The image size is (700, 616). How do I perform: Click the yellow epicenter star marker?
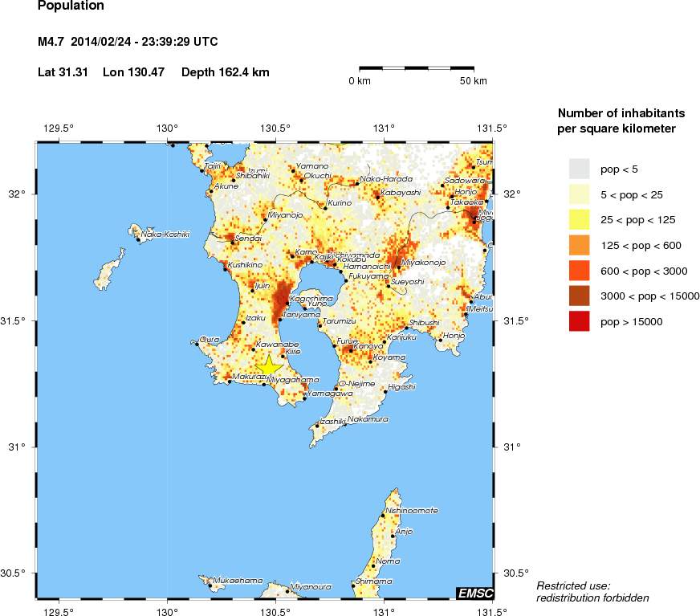[x=269, y=365]
